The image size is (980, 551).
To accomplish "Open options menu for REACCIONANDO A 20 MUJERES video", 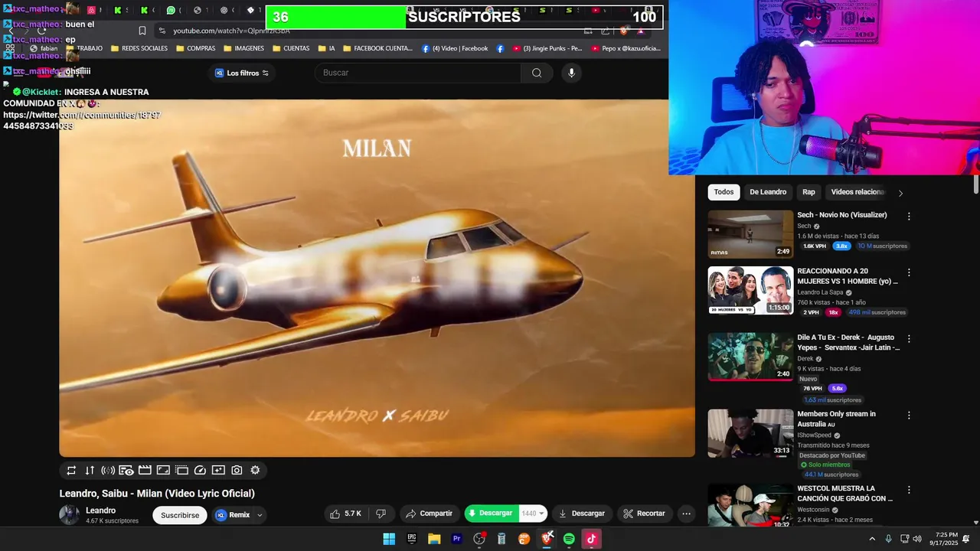I will tap(909, 272).
